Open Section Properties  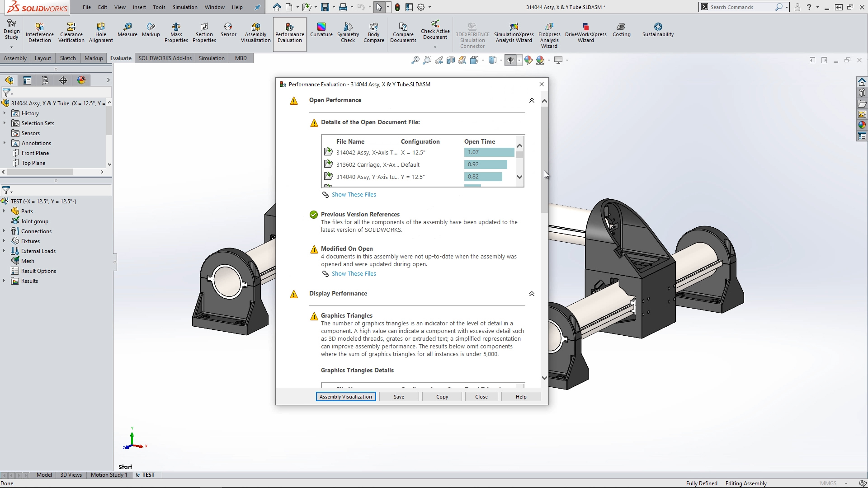(x=204, y=33)
